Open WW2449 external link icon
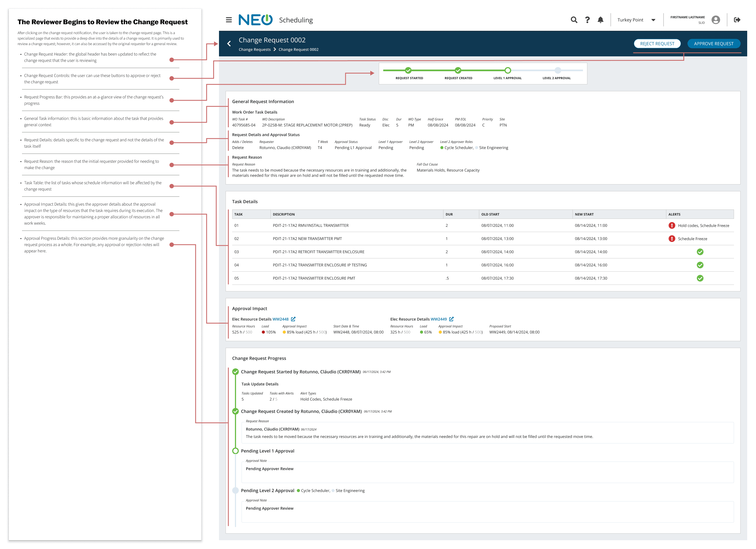Image resolution: width=756 pixels, height=549 pixels. click(x=451, y=319)
